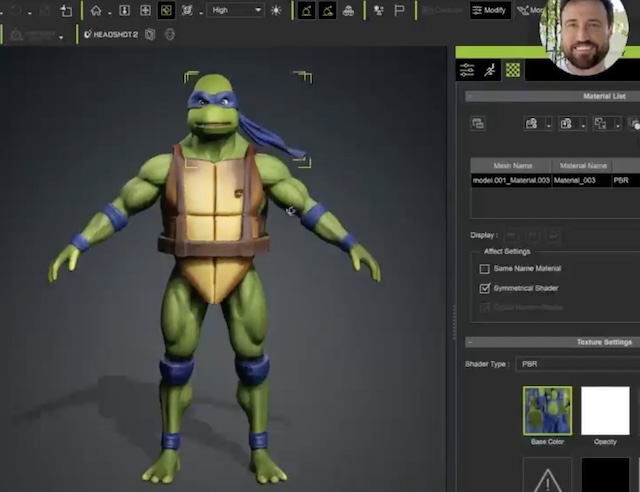This screenshot has height=492, width=640.
Task: Open dropdown arrow next to save material icon
Action: (549, 124)
